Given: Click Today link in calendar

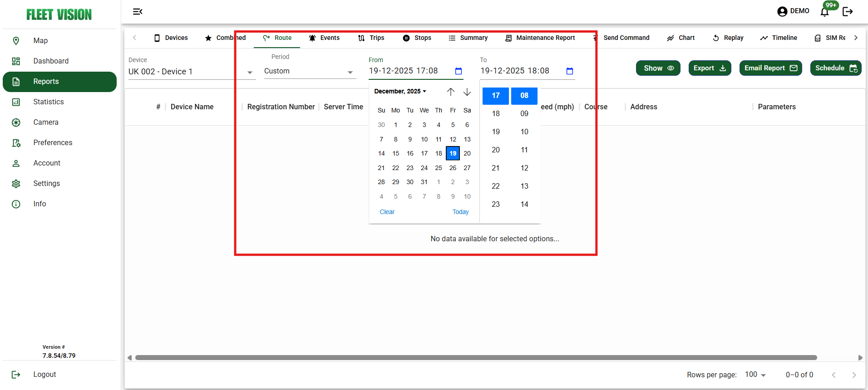Looking at the screenshot, I should coord(460,212).
